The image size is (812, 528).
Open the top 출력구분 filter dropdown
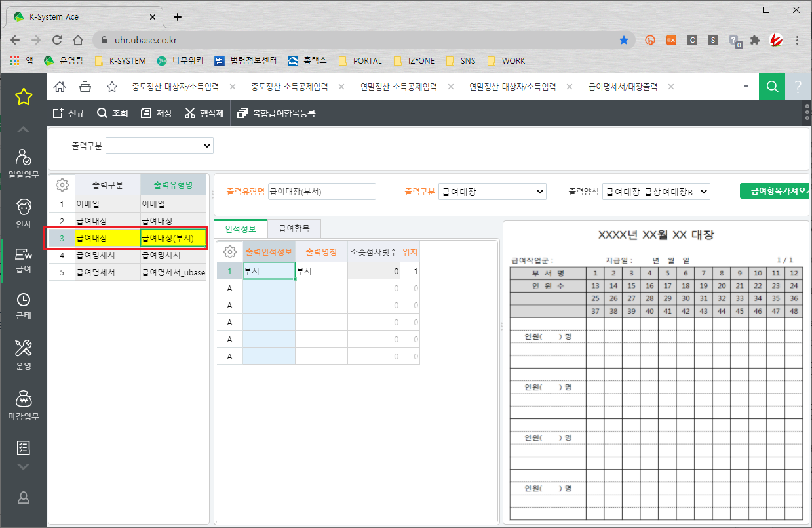[x=159, y=146]
